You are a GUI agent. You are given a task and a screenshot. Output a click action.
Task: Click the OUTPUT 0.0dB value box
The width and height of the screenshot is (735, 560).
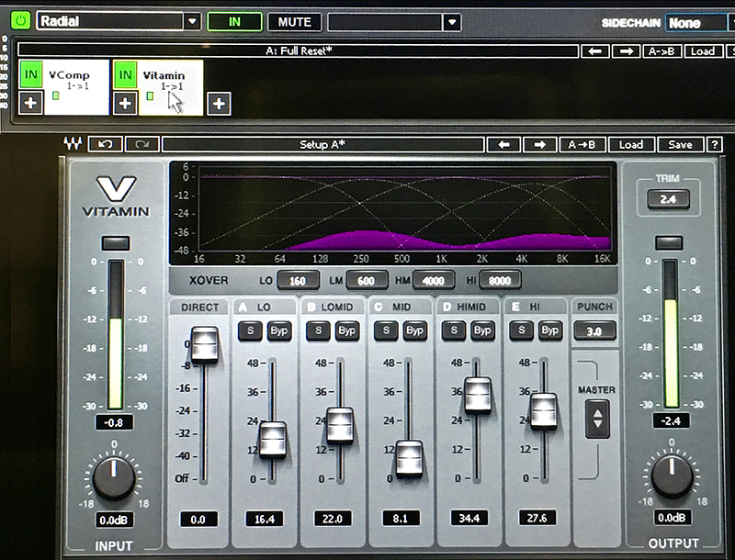pos(672,518)
